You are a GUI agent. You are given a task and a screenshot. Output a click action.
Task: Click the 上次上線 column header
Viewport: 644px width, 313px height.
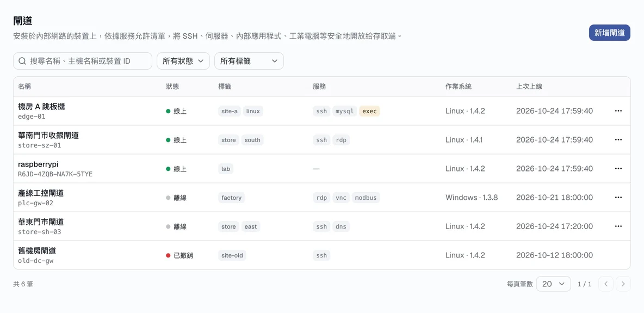[529, 87]
